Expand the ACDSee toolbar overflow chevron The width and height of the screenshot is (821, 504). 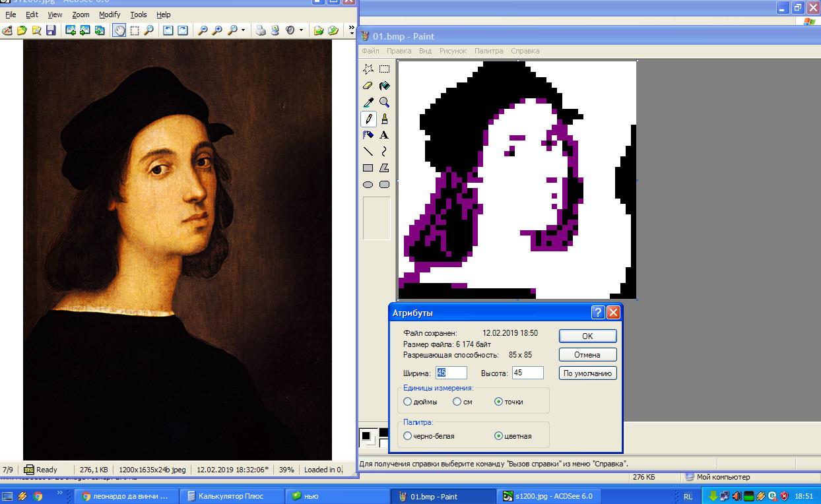pyautogui.click(x=351, y=30)
